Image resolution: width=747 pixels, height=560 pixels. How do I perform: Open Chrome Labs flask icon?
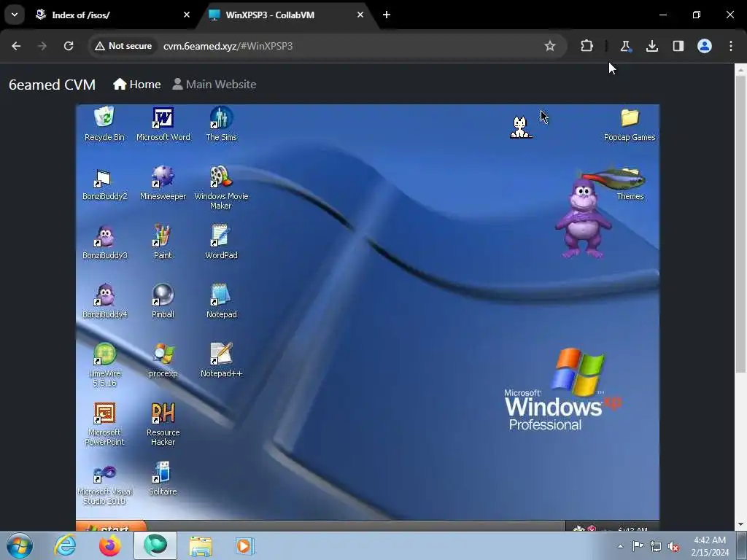(625, 46)
